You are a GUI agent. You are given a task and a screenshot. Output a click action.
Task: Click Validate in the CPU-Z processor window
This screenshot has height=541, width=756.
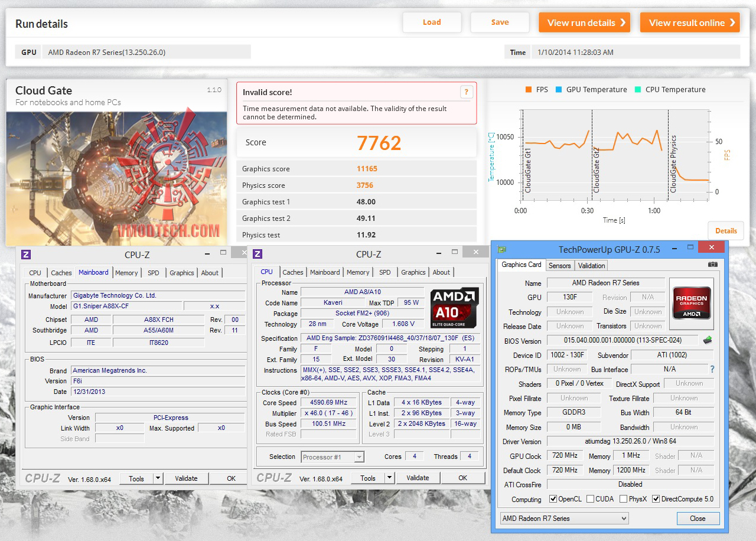coord(418,478)
